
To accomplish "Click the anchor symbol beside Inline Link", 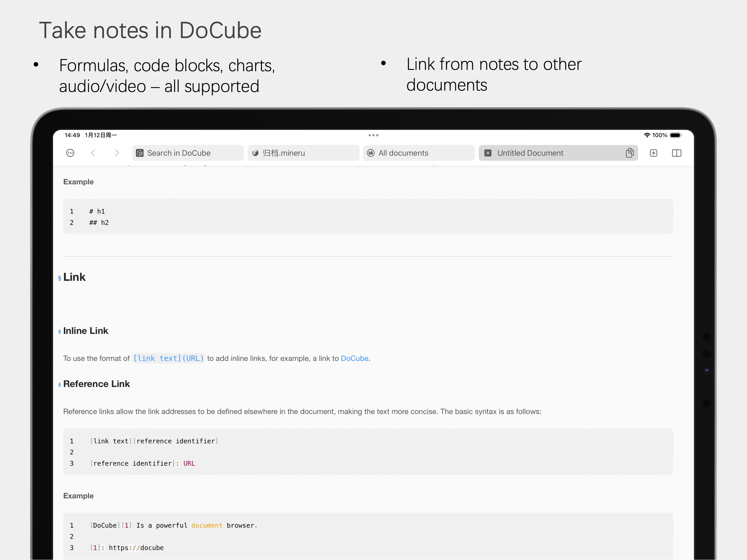I will coord(59,331).
